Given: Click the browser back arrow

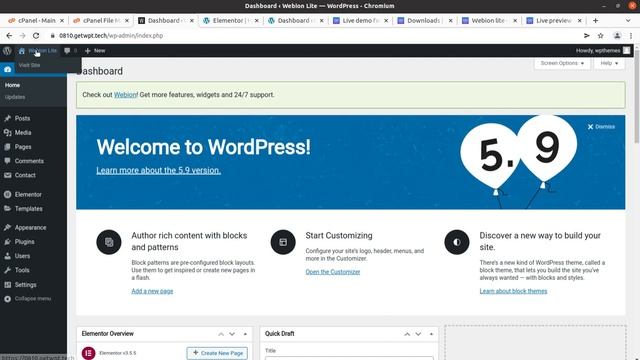Looking at the screenshot, I should tap(9, 36).
